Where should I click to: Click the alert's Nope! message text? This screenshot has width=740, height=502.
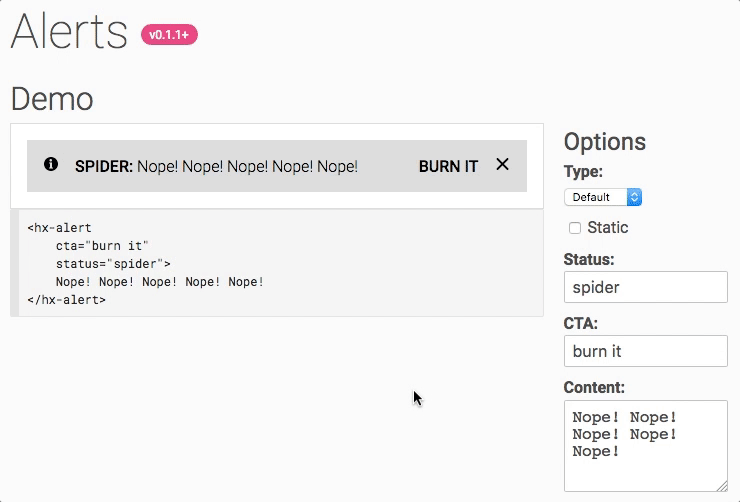(x=247, y=166)
